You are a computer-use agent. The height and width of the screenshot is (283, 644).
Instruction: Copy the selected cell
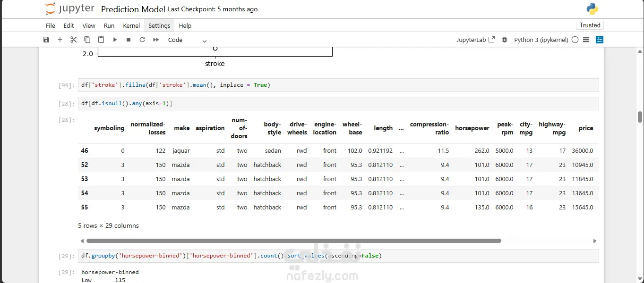87,40
